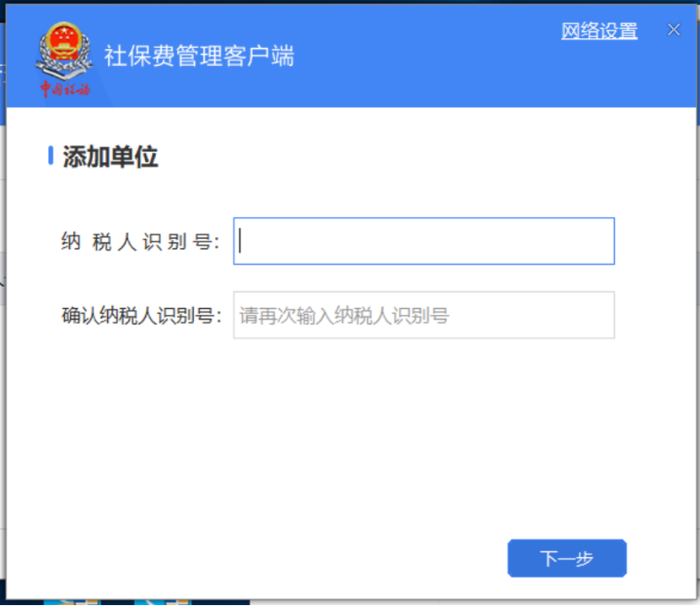Focus the 确认纳税人识别号 input box
The image size is (700, 606).
423,315
